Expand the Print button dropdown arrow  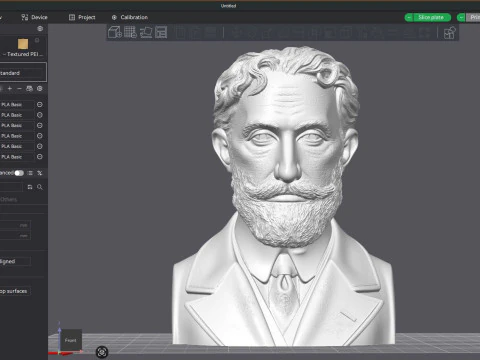point(461,17)
